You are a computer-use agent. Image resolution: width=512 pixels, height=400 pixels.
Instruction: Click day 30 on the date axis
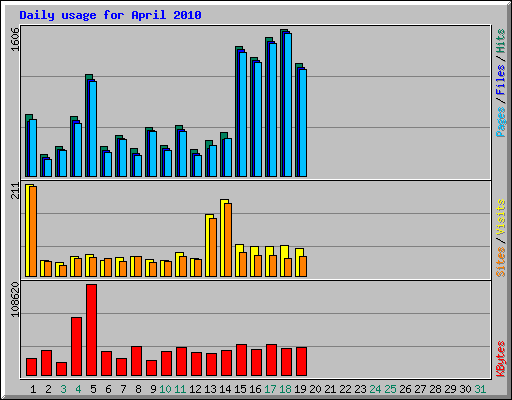(465, 389)
